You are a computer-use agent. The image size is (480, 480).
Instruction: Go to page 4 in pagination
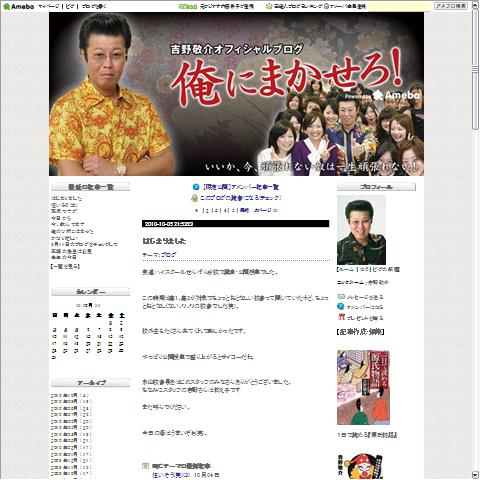point(225,211)
